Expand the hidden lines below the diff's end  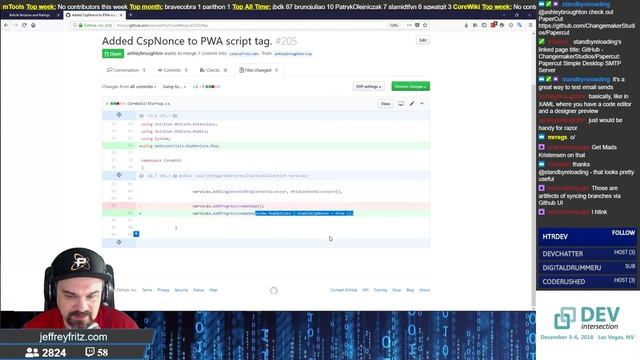click(119, 242)
